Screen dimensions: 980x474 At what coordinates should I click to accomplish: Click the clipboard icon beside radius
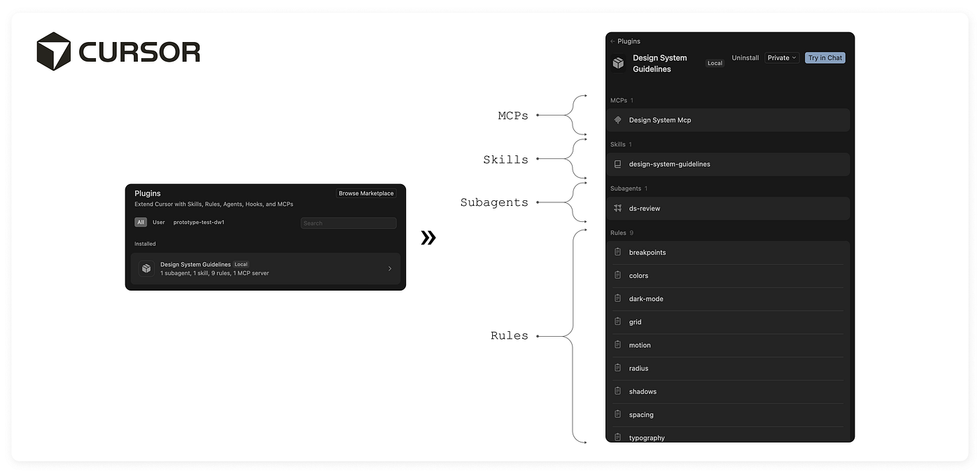pos(617,368)
